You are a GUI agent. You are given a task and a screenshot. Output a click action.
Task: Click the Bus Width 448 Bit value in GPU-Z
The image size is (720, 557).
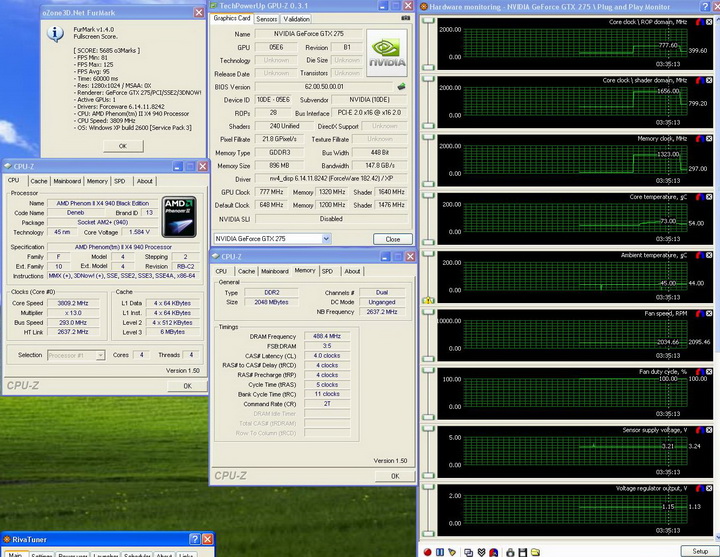coord(380,152)
